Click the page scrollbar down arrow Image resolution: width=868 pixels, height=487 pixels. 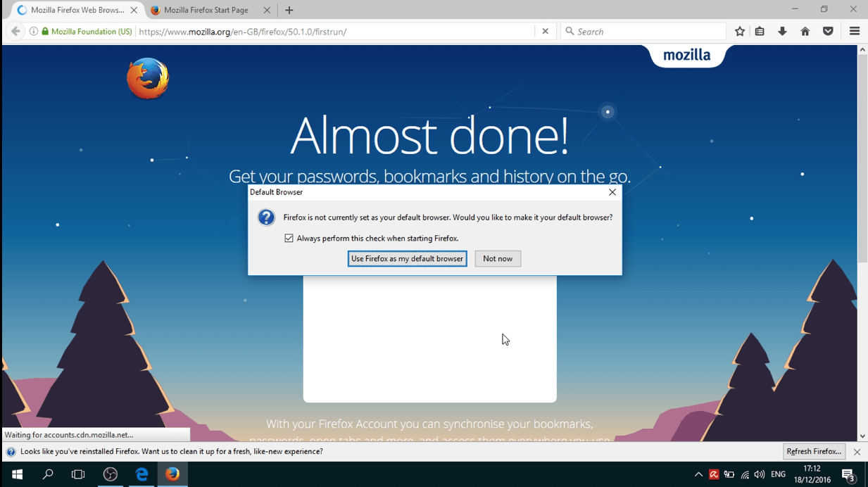coord(862,436)
